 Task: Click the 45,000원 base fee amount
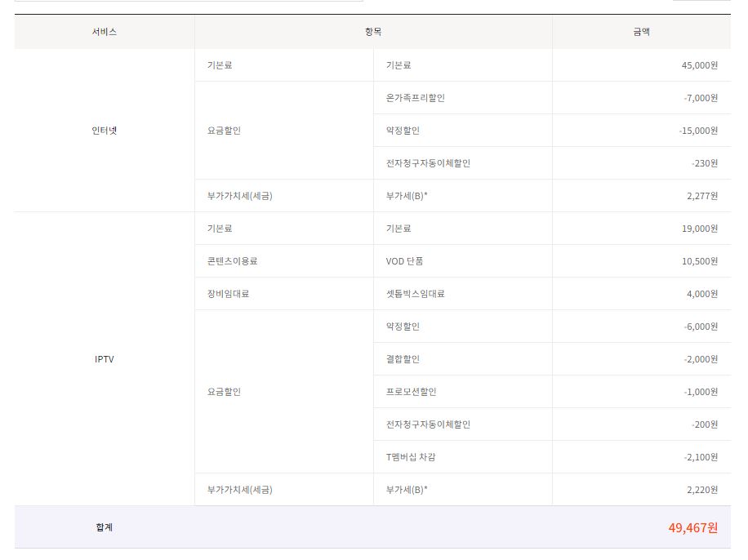[x=698, y=65]
